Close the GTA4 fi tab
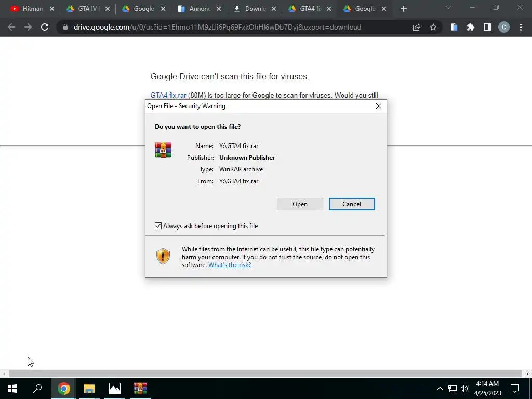The width and height of the screenshot is (532, 399). (x=329, y=9)
